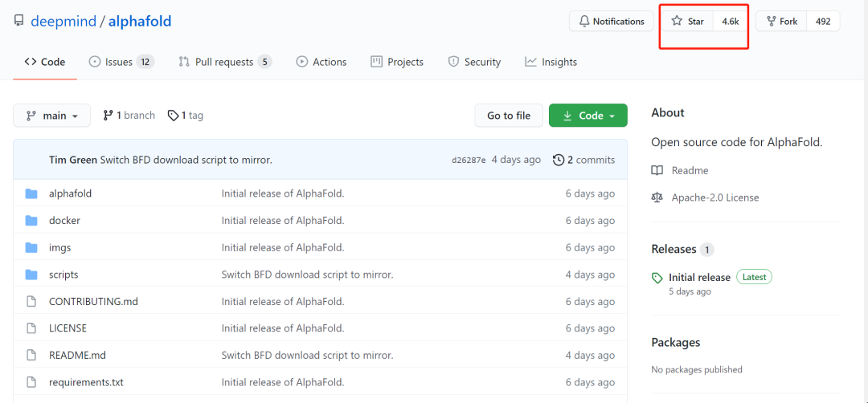
Task: Open the alphafold folder
Action: coord(70,193)
